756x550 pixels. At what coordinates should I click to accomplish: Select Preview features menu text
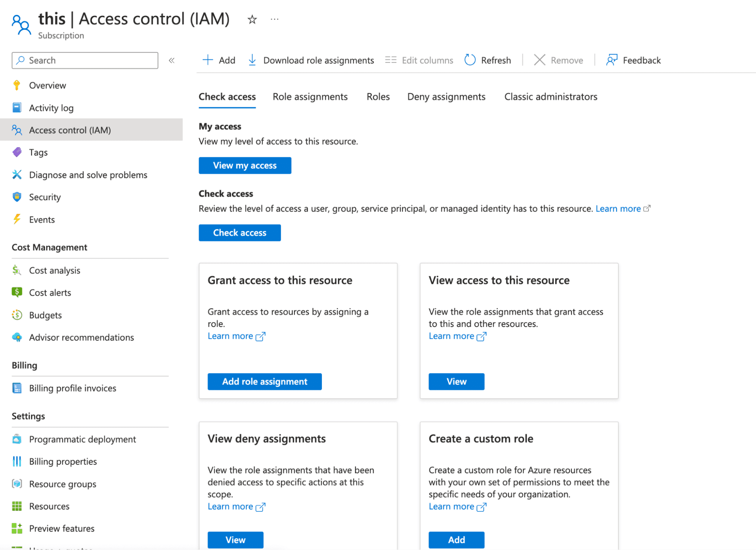[x=62, y=528]
